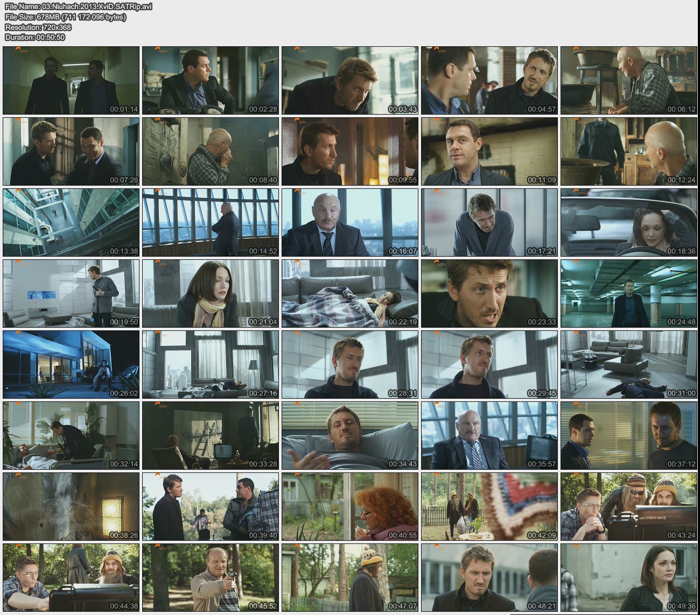700x615 pixels.
Task: Select the 00:18:36 frame with woman in car
Action: coord(628,222)
